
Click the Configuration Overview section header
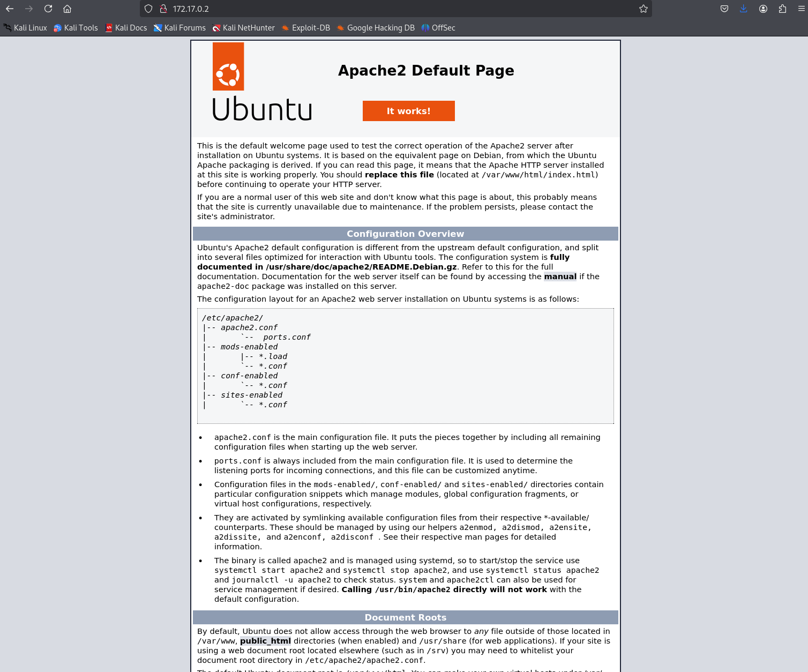click(406, 234)
